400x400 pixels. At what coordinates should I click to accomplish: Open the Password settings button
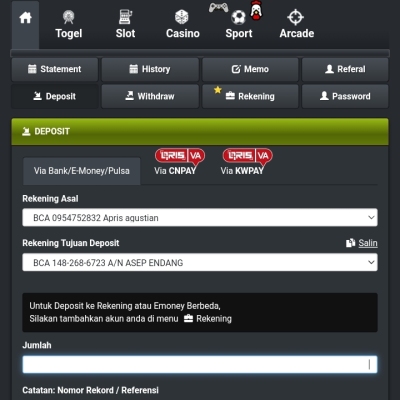pos(345,96)
